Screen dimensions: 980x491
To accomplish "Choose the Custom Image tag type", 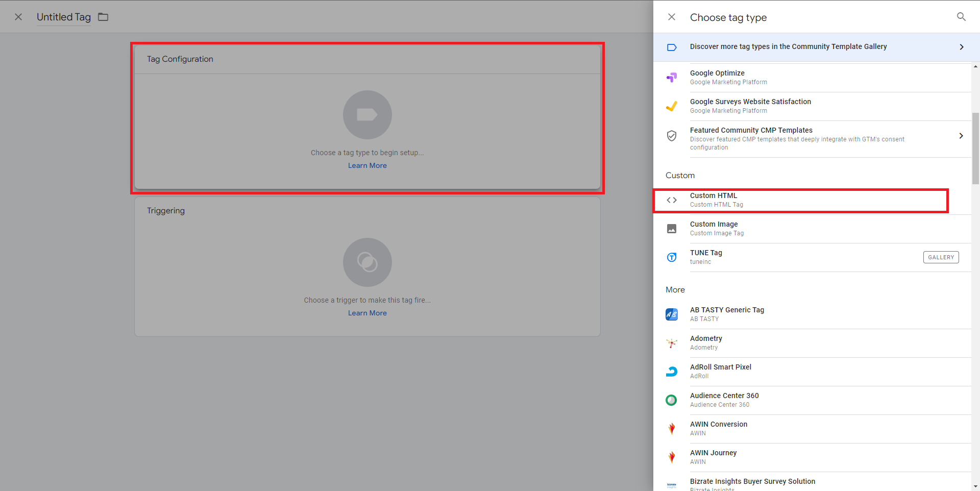I will click(x=812, y=229).
